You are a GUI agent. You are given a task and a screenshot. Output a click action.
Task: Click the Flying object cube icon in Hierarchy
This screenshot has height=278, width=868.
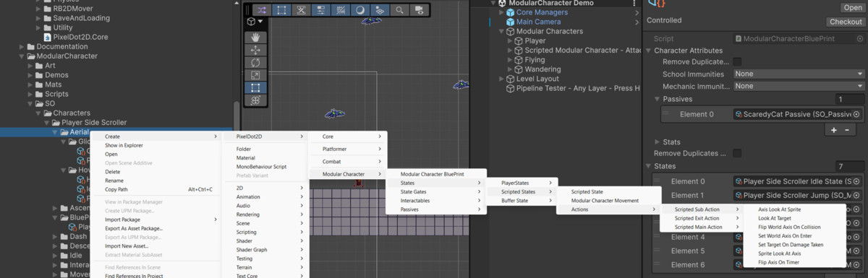[519, 60]
